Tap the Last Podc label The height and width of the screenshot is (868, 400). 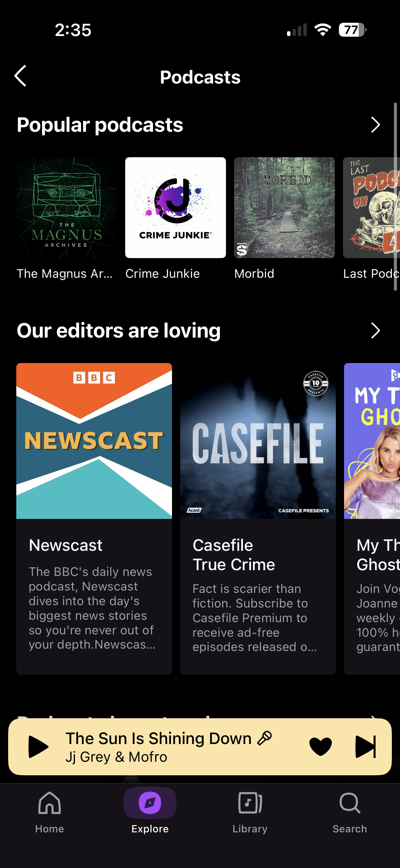tap(372, 274)
